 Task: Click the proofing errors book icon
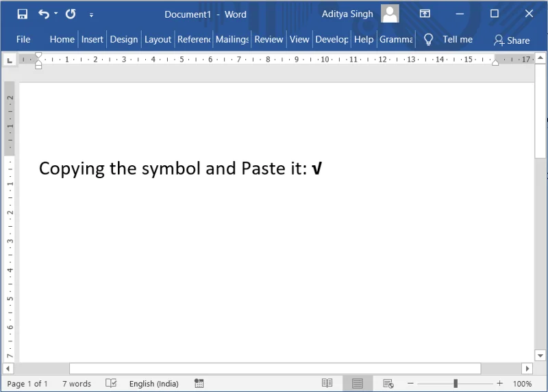[111, 383]
